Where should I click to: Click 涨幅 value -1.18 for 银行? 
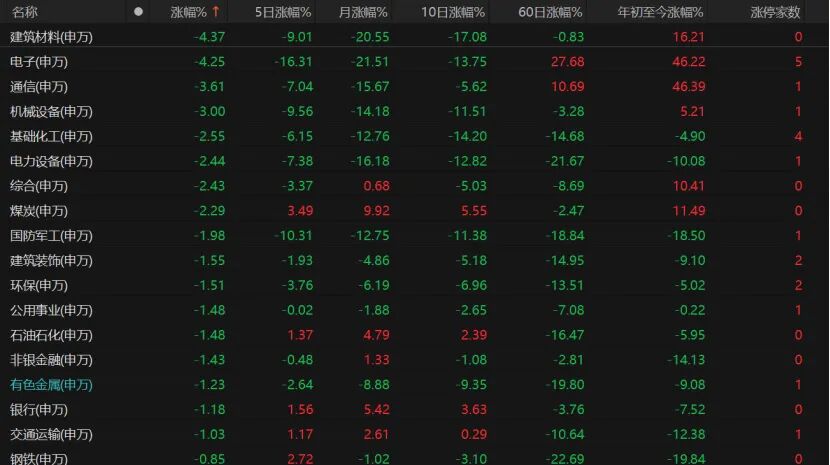[209, 409]
